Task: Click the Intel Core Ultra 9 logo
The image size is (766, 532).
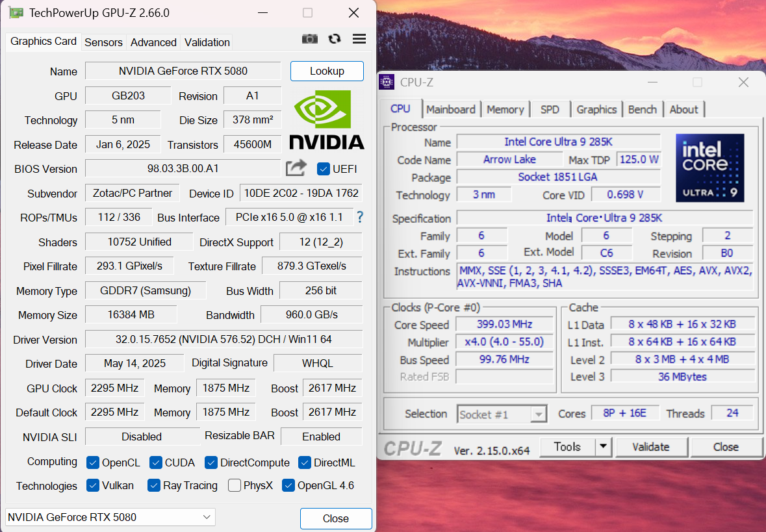Action: pyautogui.click(x=709, y=168)
